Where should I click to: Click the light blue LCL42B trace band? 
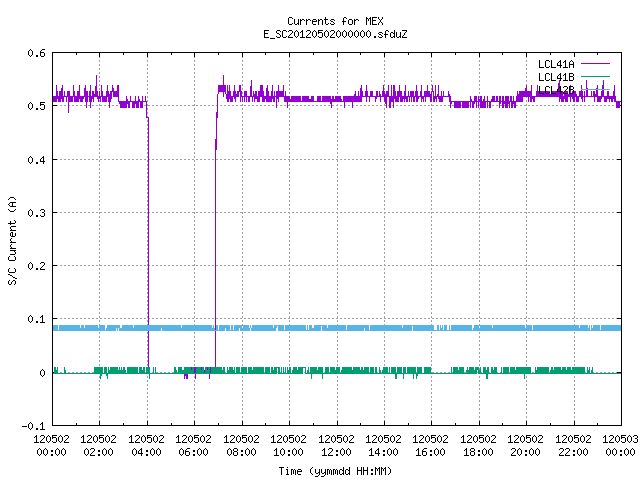(x=337, y=328)
